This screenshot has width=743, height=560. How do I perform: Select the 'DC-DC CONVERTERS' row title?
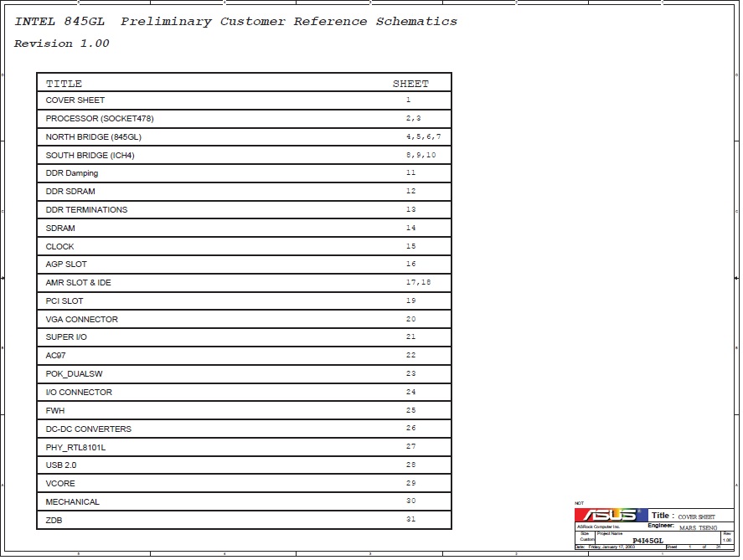88,429
